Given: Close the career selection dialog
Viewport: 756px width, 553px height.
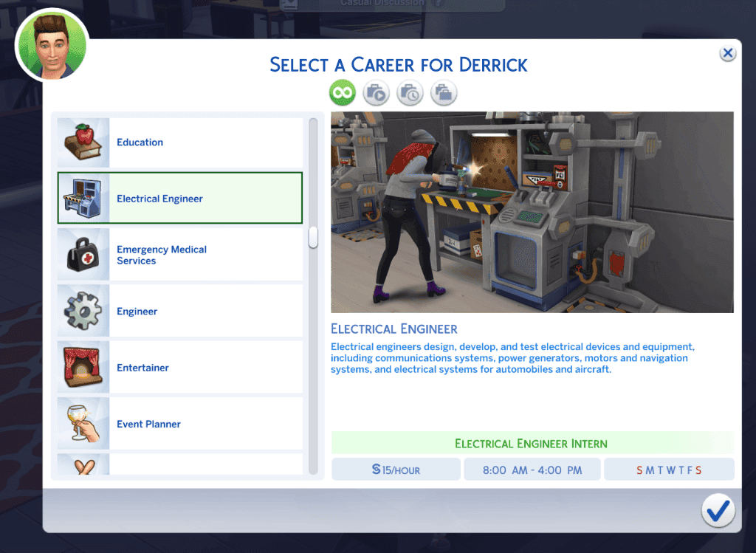Looking at the screenshot, I should point(727,53).
